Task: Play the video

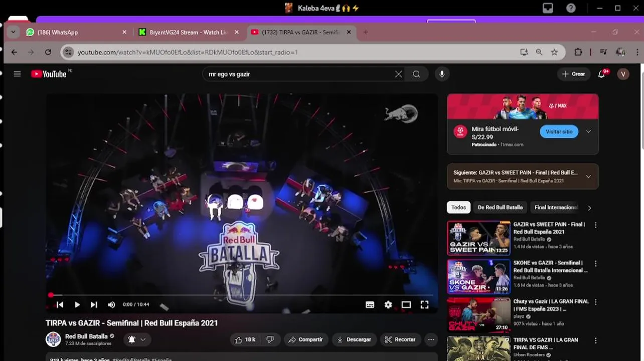Action: tap(77, 304)
